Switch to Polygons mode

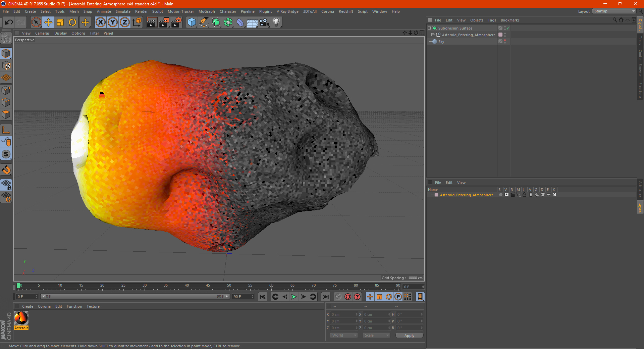pyautogui.click(x=6, y=114)
